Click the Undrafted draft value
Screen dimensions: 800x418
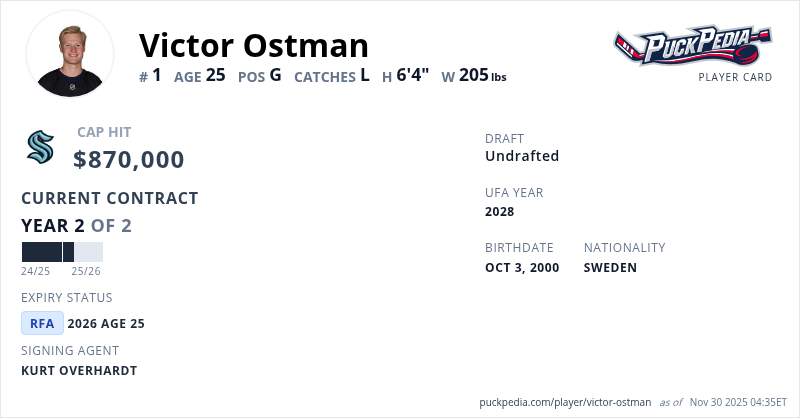click(x=522, y=156)
